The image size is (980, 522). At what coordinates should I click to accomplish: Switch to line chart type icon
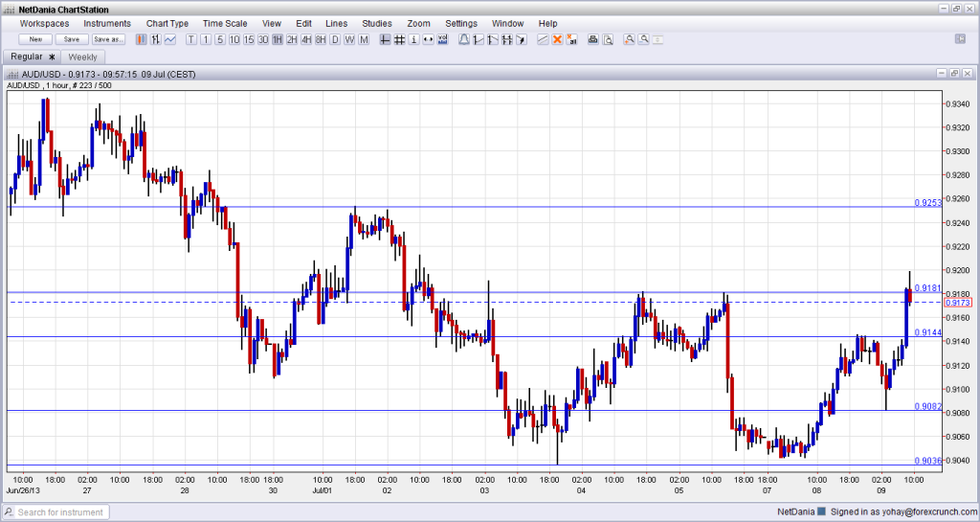click(x=169, y=39)
